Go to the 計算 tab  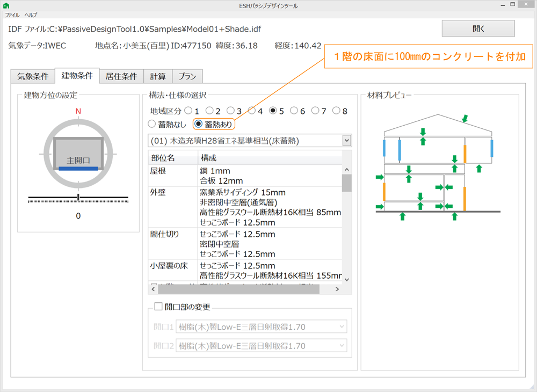click(158, 76)
